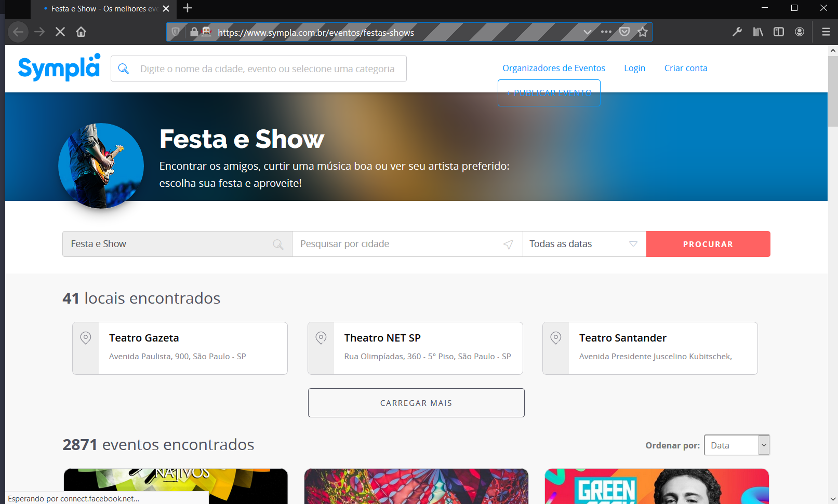Image resolution: width=838 pixels, height=504 pixels.
Task: Open the Green event thumbnail
Action: 657,486
